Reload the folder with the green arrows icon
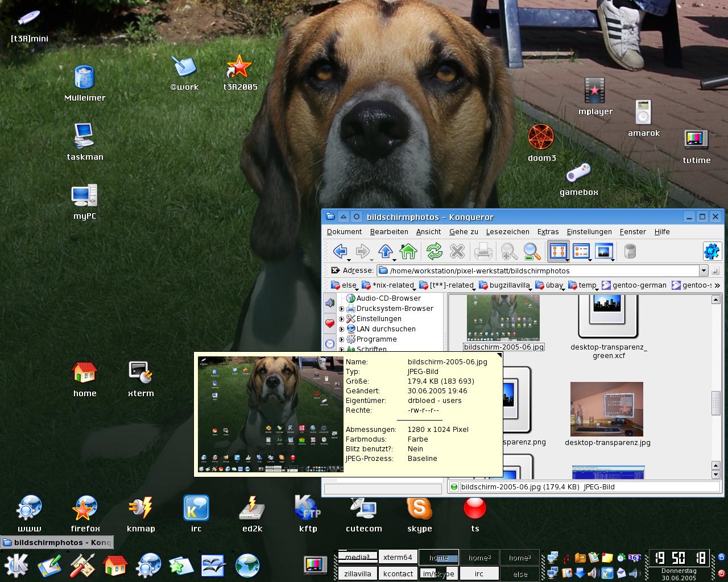Screen dimensions: 728x582 point(434,251)
